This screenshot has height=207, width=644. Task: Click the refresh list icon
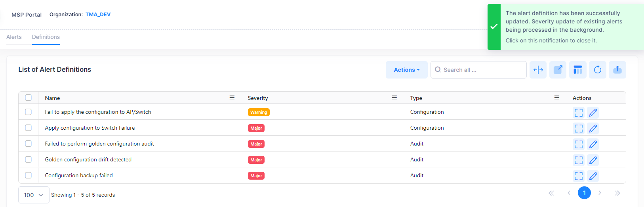(x=597, y=70)
